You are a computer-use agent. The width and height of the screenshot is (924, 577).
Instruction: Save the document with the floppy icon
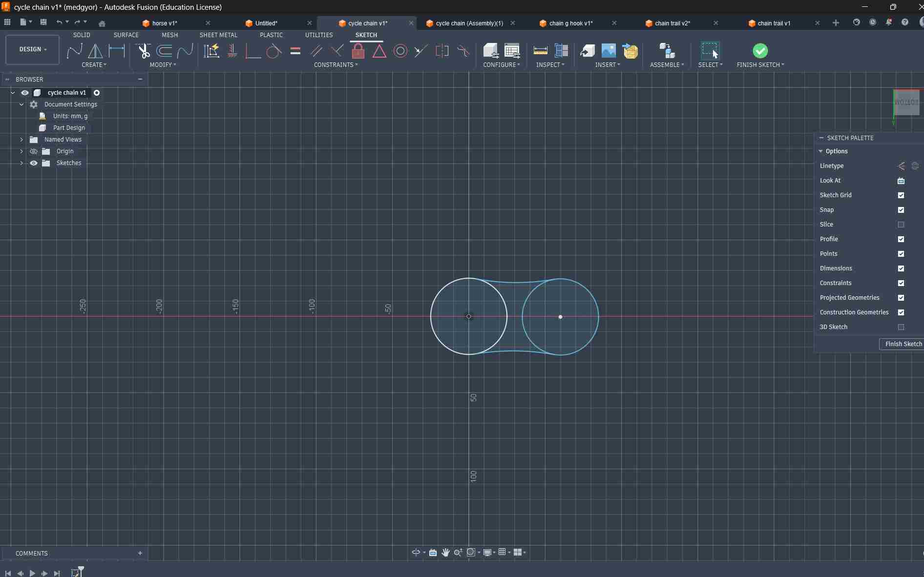point(43,22)
